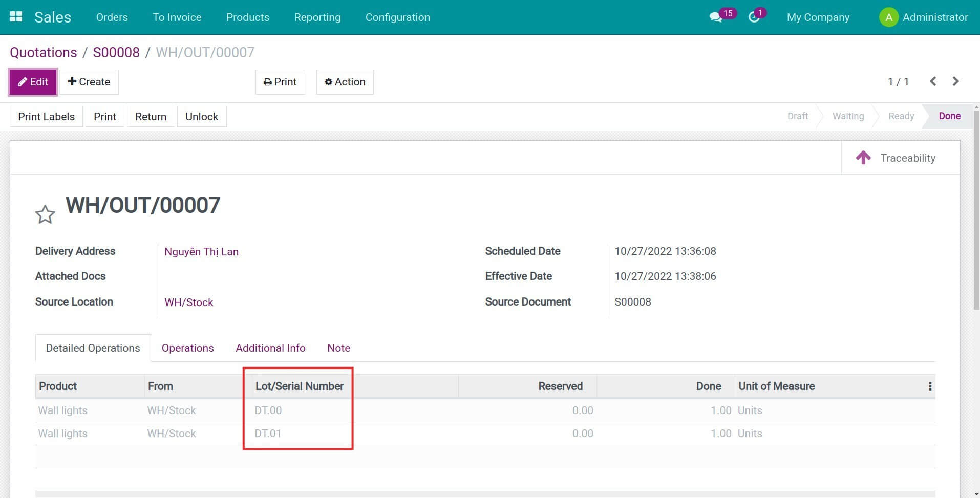The image size is (980, 498).
Task: Go to the next record arrow
Action: click(x=955, y=81)
